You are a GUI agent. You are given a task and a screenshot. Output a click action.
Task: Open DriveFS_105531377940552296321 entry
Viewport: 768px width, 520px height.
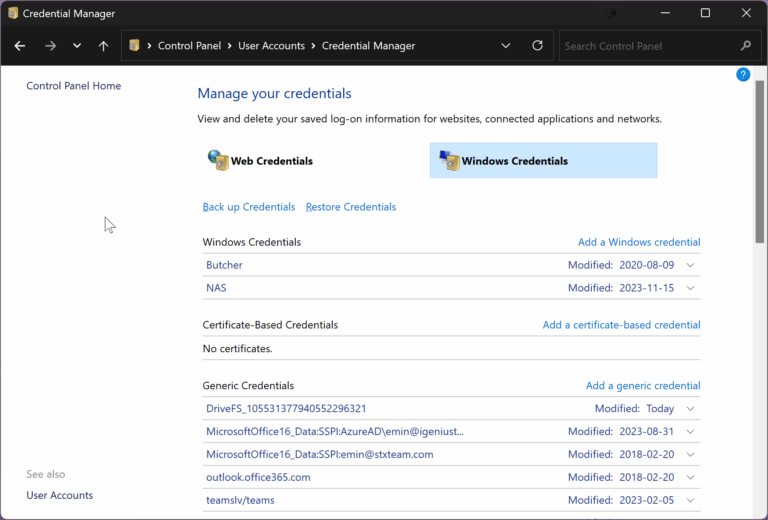tap(286, 408)
